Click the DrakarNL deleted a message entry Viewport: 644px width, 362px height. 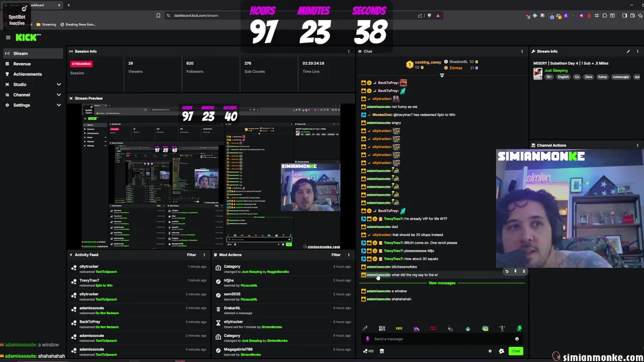pos(283,311)
